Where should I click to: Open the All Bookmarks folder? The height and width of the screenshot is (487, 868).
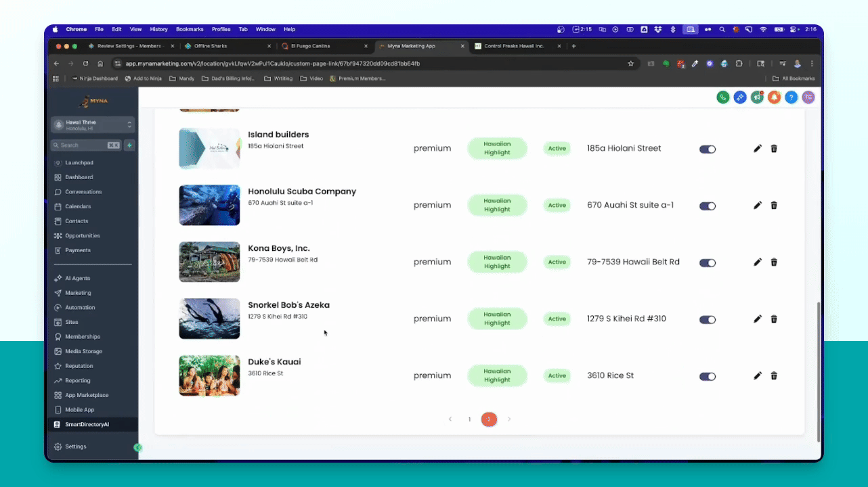(x=794, y=78)
